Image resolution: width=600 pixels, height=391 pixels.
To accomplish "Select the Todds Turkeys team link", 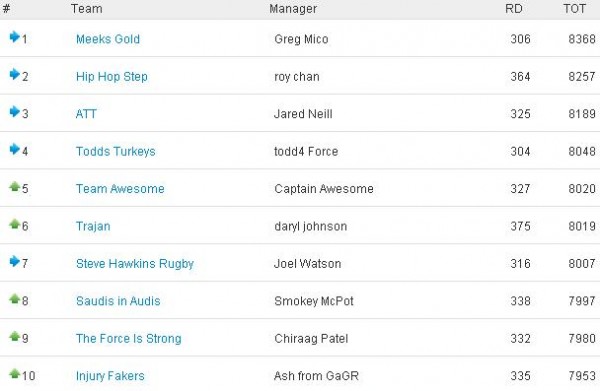I will [116, 152].
